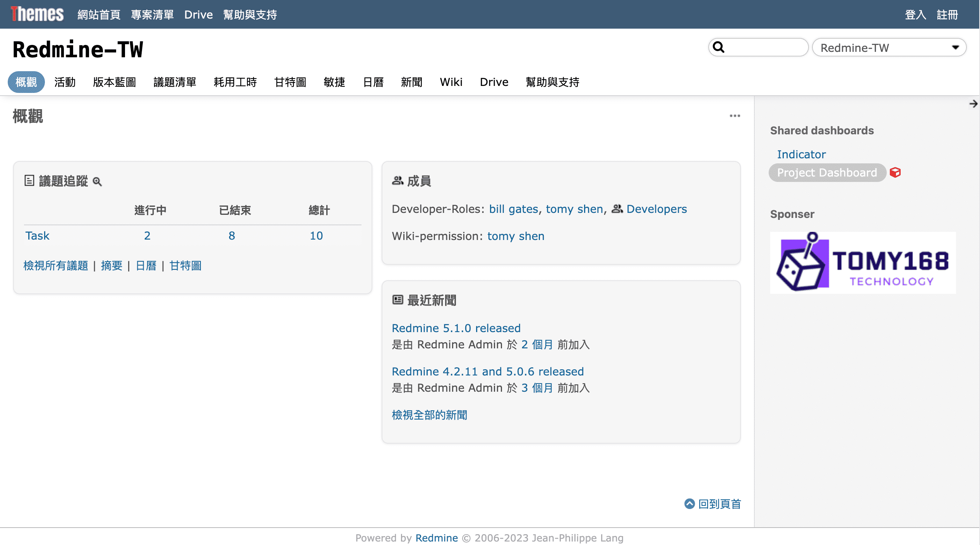Viewport: 980px width, 545px height.
Task: Open Redmine 4.2.11 and 5.0.6 released news
Action: (488, 372)
